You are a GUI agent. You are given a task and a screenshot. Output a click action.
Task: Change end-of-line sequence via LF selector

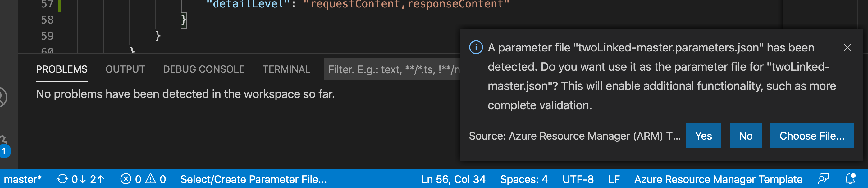click(x=614, y=179)
